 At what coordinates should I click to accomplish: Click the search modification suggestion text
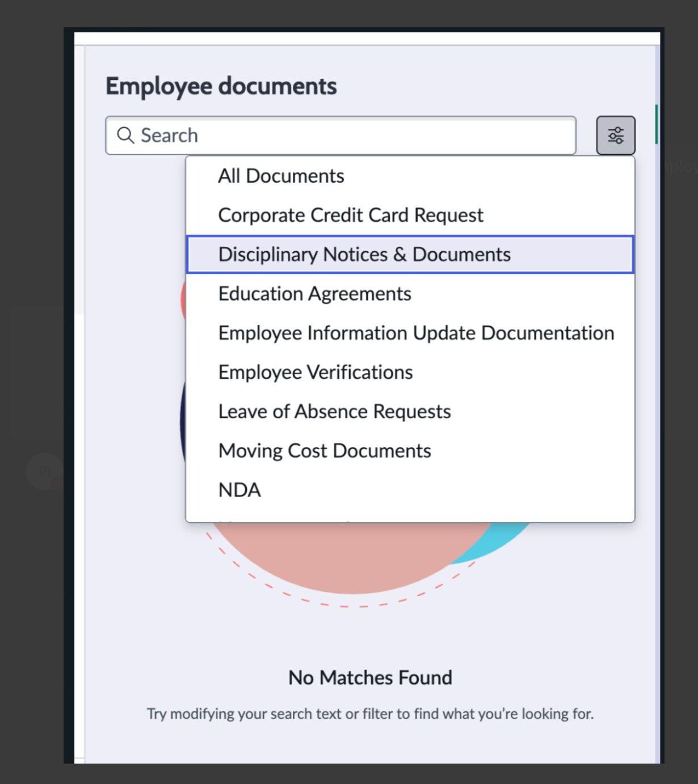(x=370, y=714)
